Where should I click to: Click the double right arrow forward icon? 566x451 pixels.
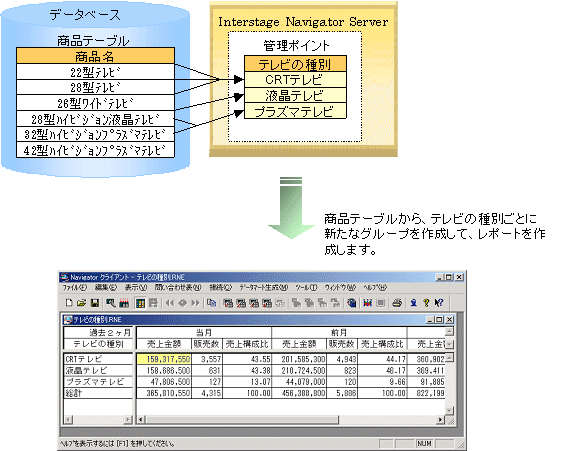195,303
